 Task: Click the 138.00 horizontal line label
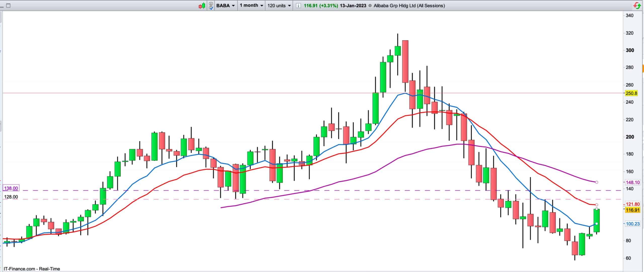11,188
